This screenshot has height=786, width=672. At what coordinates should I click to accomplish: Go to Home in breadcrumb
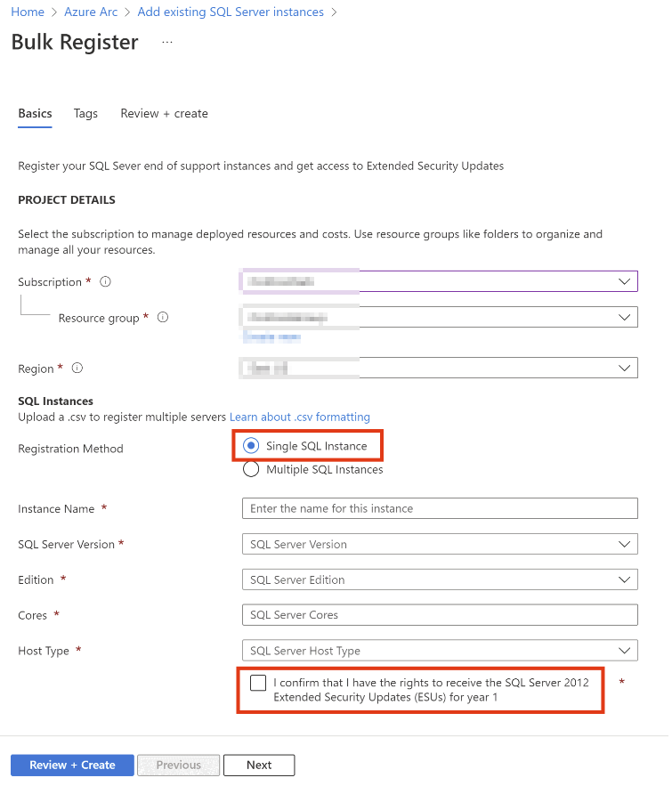point(28,12)
